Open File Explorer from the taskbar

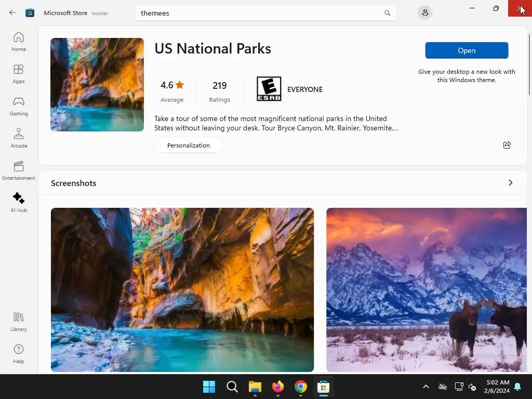255,387
